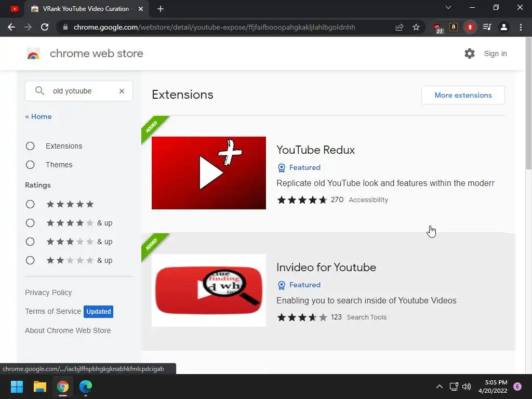Open the Terms of Service link
The width and height of the screenshot is (532, 399).
click(x=53, y=311)
